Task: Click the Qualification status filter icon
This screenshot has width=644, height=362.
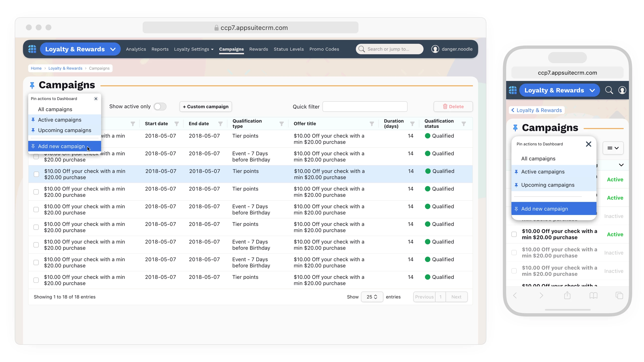Action: click(464, 124)
